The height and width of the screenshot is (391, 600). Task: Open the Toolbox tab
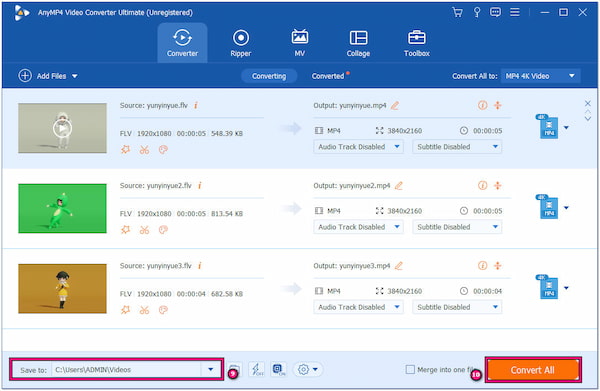(417, 43)
